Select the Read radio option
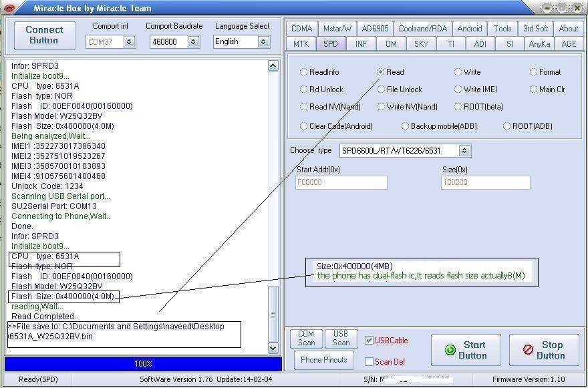This screenshot has width=588, height=388. (x=381, y=72)
